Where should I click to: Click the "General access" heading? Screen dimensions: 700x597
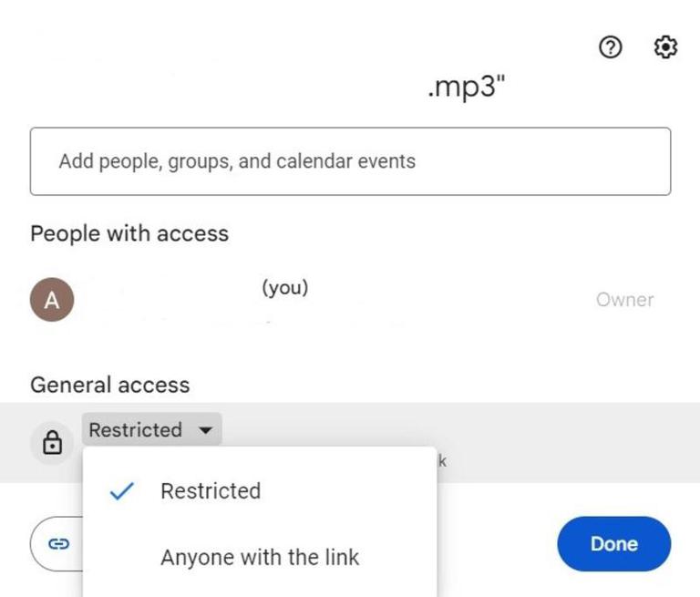110,385
